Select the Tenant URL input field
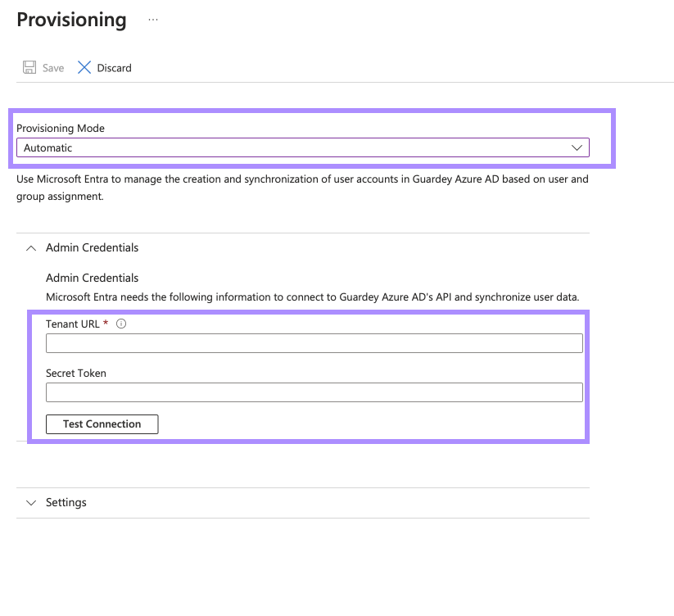 [x=314, y=342]
